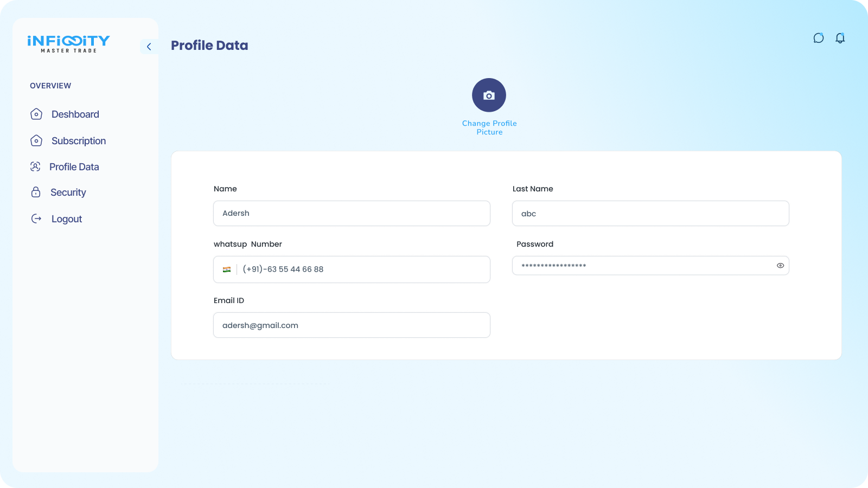This screenshot has height=488, width=868.
Task: Log out using the Logout link
Action: tap(67, 219)
